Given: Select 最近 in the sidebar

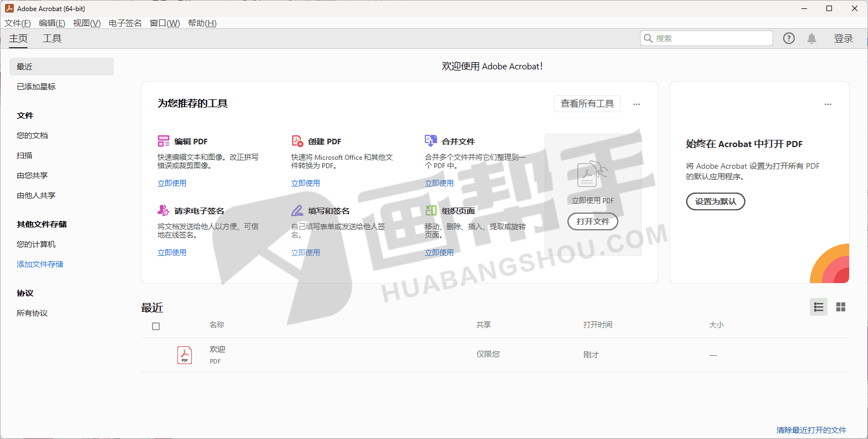Looking at the screenshot, I should point(62,67).
